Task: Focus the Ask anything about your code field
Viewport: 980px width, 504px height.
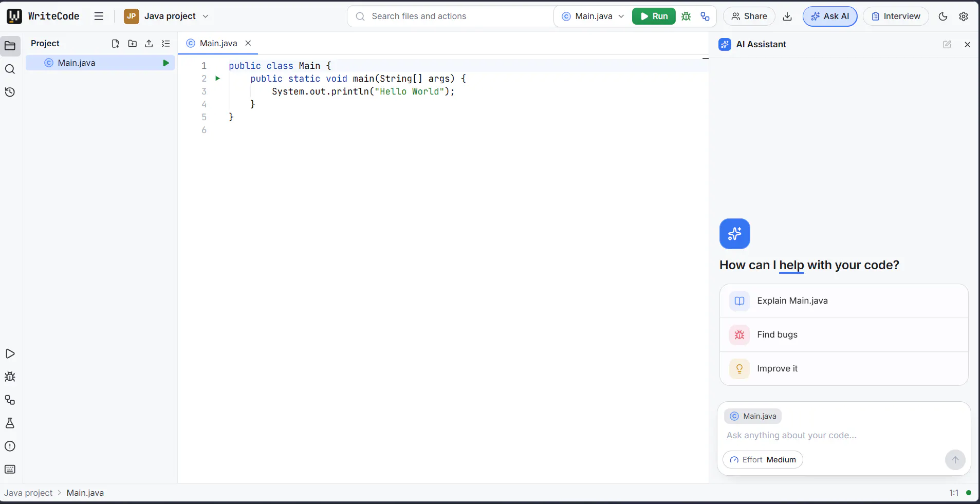Action: (x=843, y=436)
